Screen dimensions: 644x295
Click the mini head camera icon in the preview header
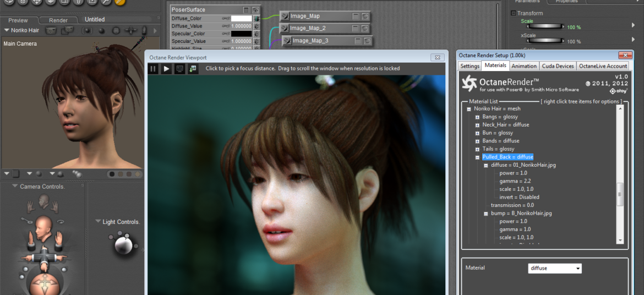[144, 30]
